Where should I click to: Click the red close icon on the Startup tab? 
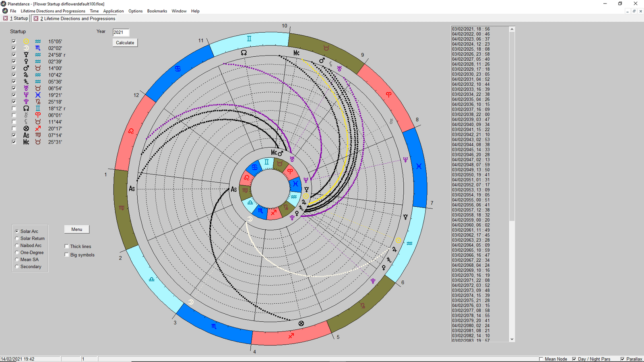4,18
